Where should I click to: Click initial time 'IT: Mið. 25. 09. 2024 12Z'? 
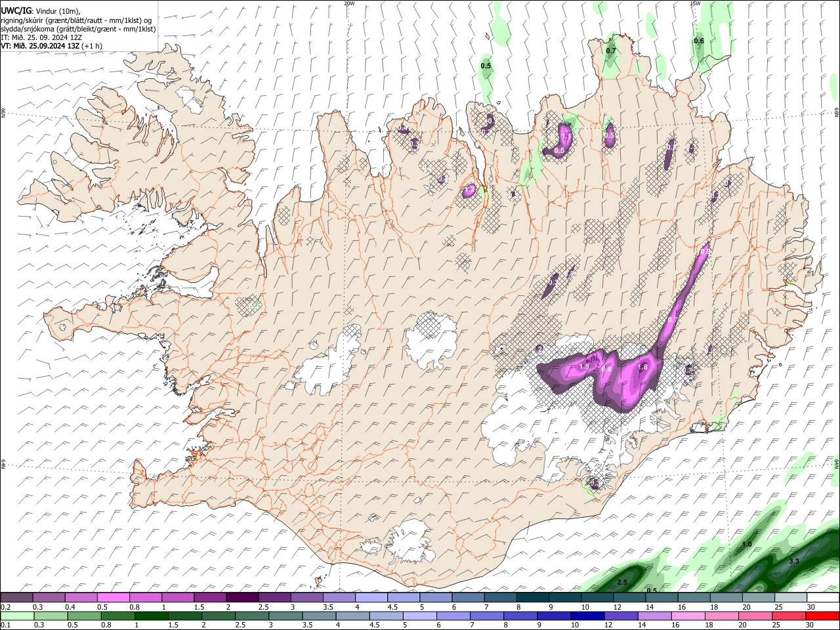pyautogui.click(x=41, y=37)
